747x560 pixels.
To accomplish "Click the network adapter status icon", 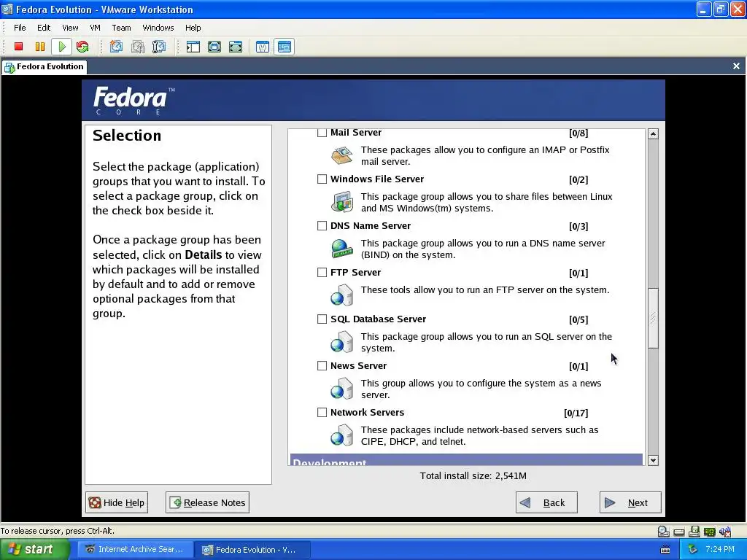I will point(709,532).
